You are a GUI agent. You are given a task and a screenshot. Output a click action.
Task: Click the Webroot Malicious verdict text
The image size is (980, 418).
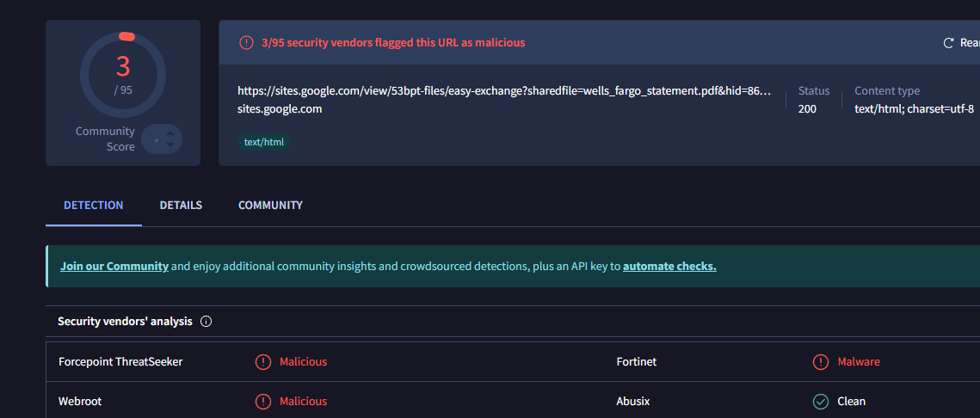pyautogui.click(x=303, y=401)
